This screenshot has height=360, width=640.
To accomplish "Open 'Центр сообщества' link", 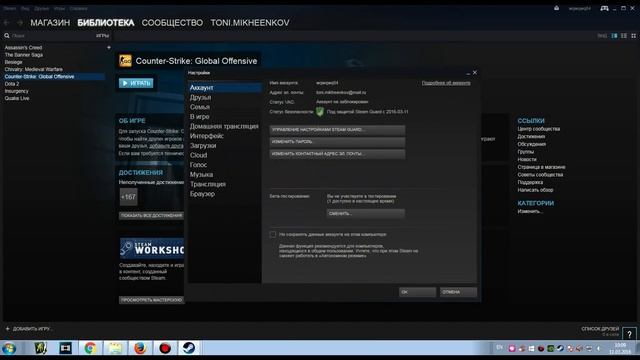I will (539, 129).
